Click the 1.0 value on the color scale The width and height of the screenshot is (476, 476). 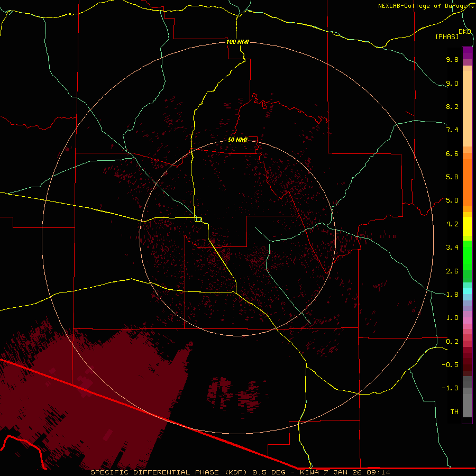tap(452, 318)
